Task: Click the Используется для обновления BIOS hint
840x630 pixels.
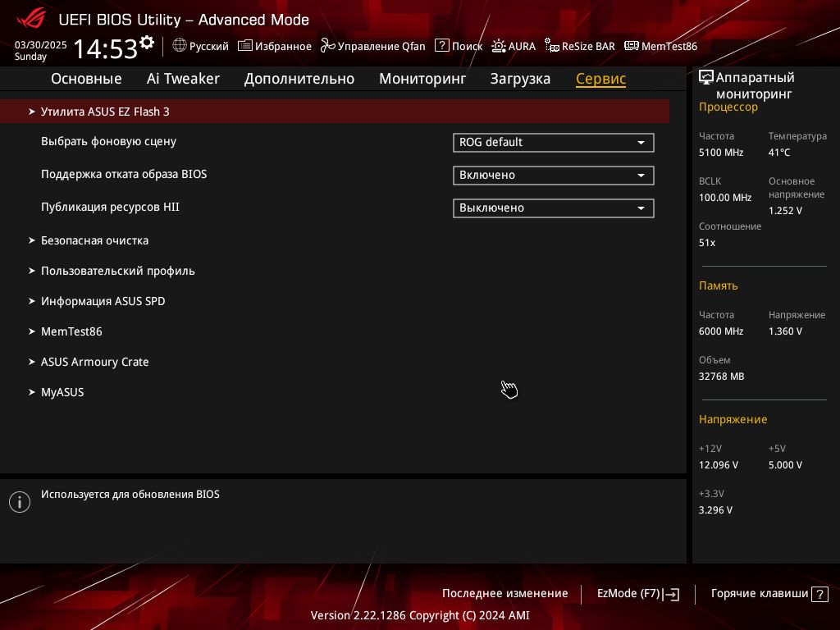Action: tap(130, 495)
